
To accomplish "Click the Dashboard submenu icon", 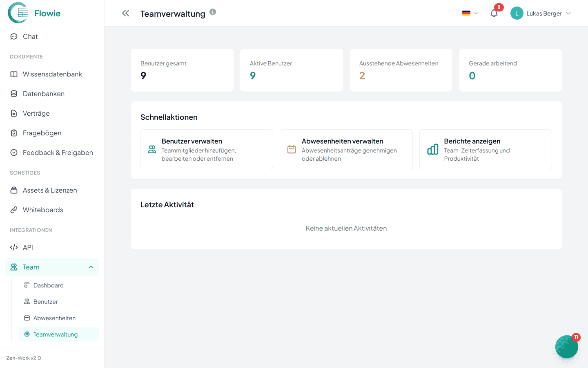I will tap(27, 285).
